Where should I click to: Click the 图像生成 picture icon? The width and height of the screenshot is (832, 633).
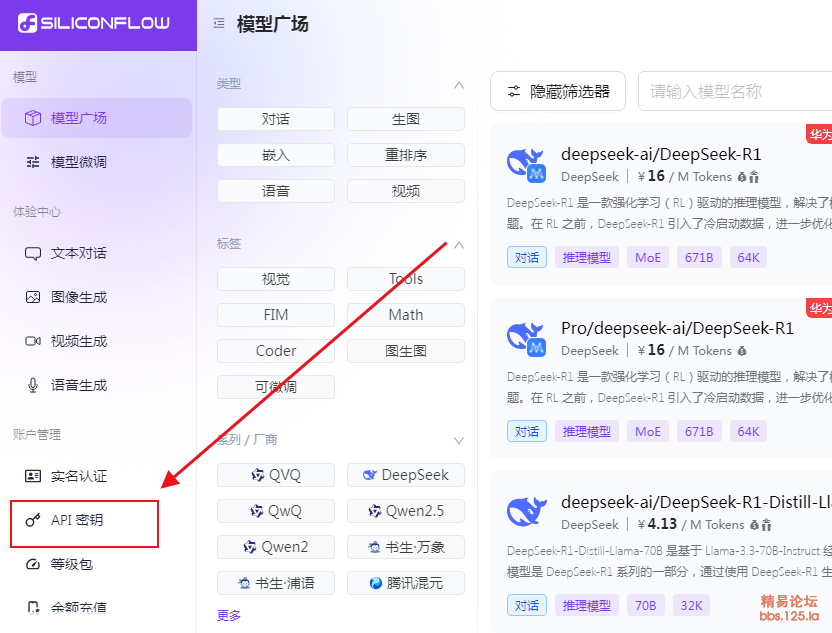(x=33, y=297)
